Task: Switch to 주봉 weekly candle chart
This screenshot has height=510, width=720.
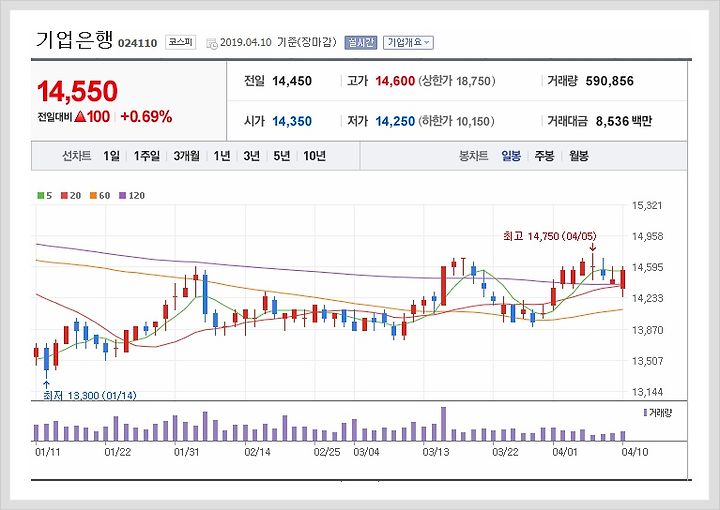Action: (x=544, y=156)
